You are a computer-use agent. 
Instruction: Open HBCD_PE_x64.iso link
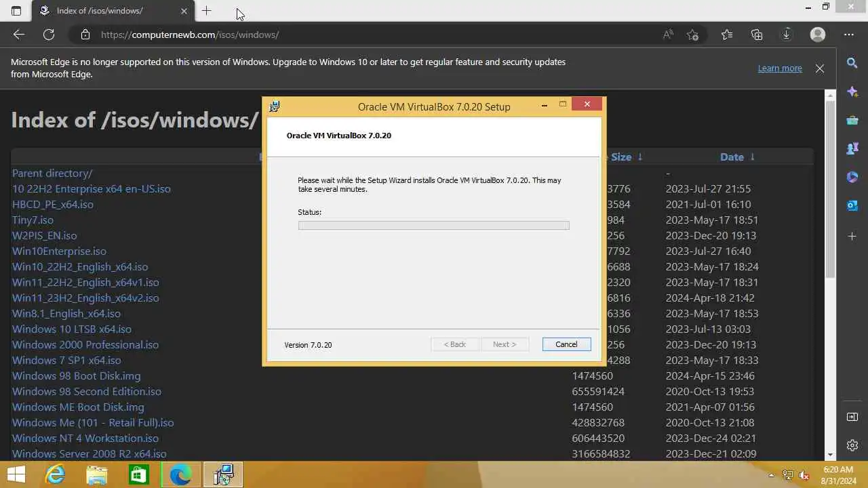(x=53, y=204)
